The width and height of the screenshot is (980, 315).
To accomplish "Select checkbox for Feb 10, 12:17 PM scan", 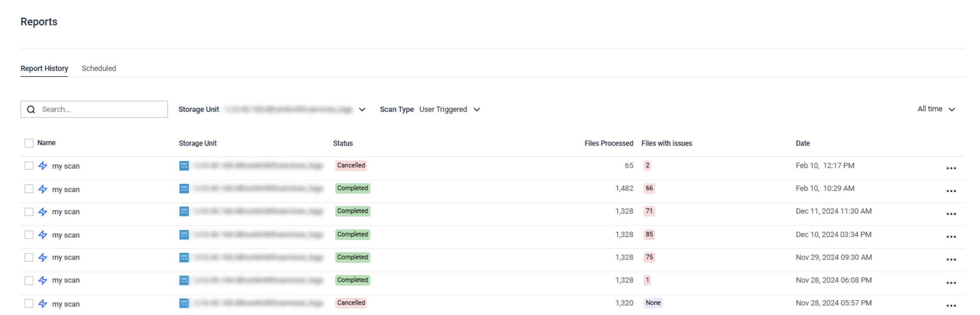I will pyautogui.click(x=29, y=166).
